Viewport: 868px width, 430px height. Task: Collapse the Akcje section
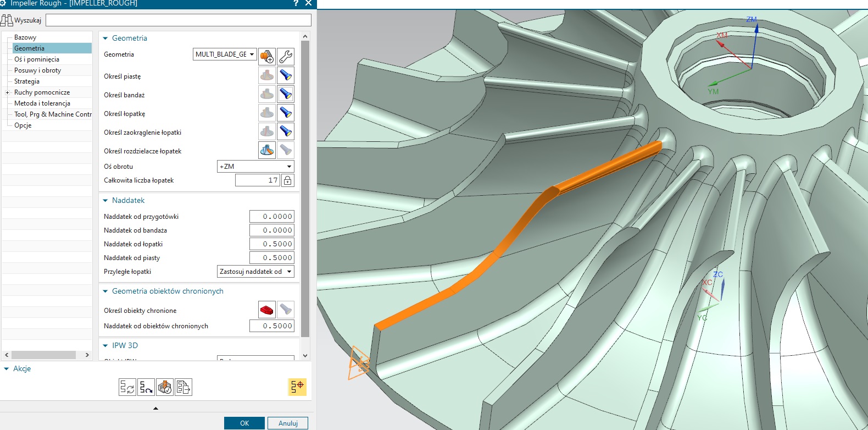7,369
